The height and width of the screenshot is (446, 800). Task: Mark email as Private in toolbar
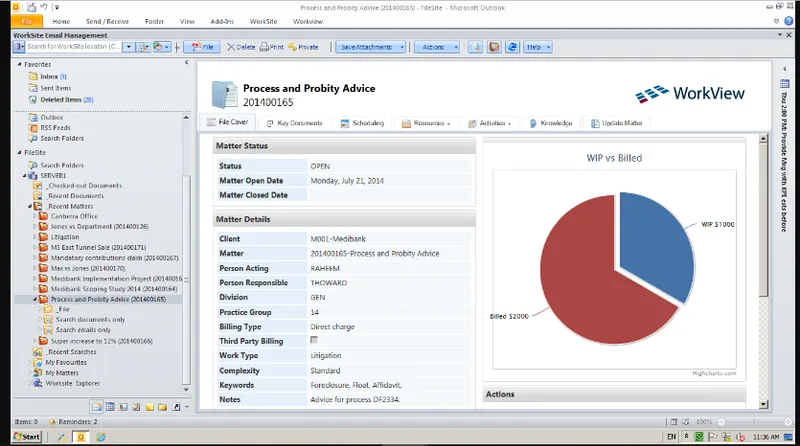pyautogui.click(x=303, y=47)
